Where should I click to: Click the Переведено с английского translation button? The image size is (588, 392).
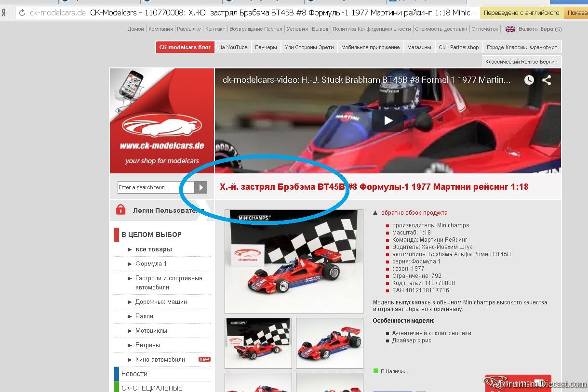click(x=521, y=13)
